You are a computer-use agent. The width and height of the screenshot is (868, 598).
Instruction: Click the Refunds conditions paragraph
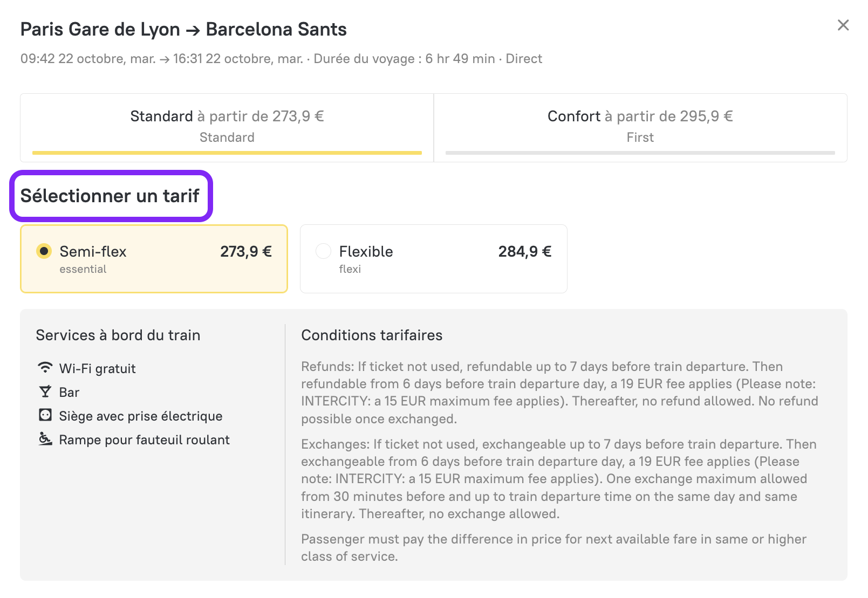click(x=559, y=393)
